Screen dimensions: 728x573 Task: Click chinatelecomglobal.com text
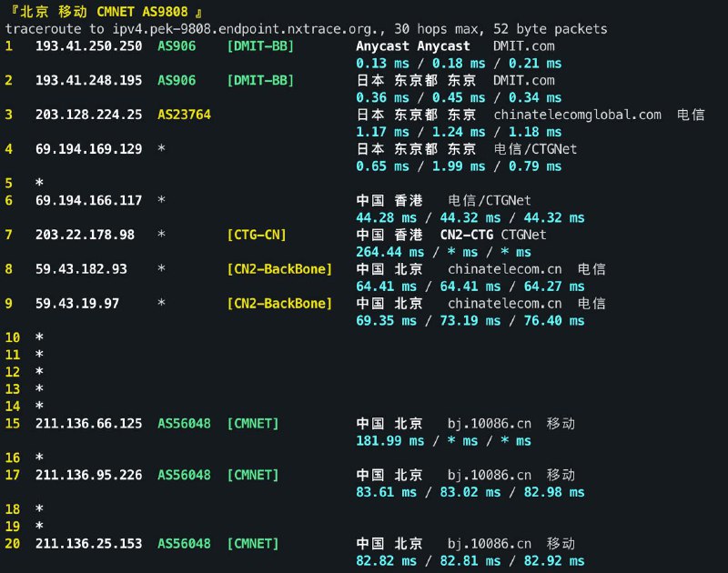tap(577, 116)
